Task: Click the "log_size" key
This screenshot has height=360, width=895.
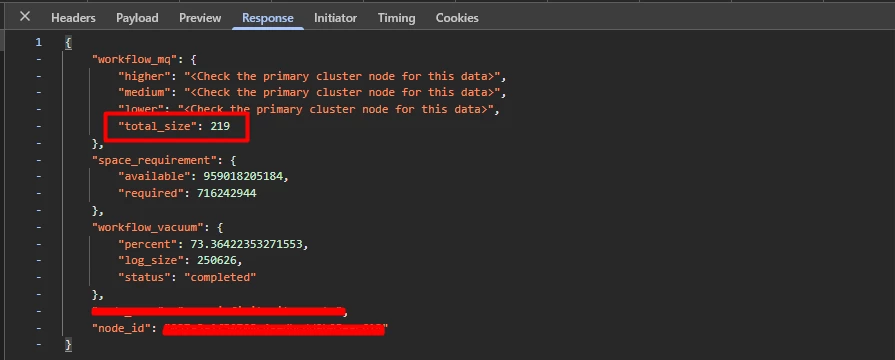Action: (x=151, y=261)
